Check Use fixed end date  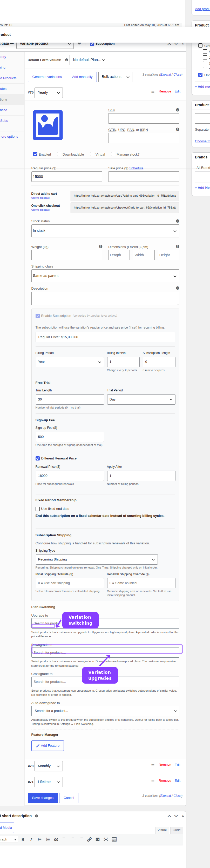pyautogui.click(x=38, y=509)
